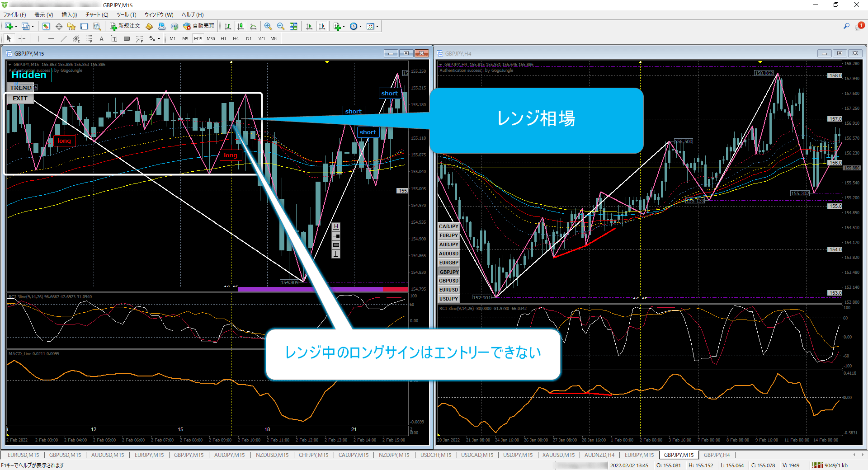The width and height of the screenshot is (868, 470).
Task: Switch to candlestick chart display
Action: pyautogui.click(x=241, y=26)
